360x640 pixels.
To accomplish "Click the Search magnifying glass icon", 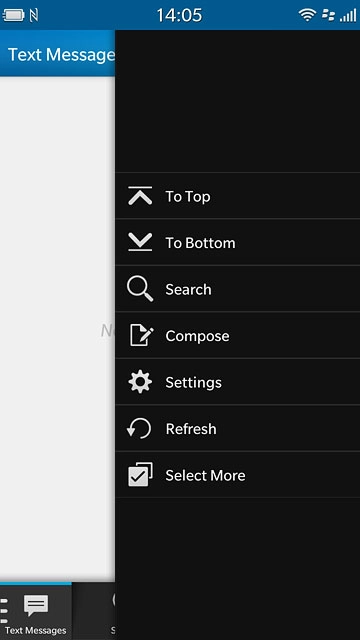I will [x=140, y=289].
